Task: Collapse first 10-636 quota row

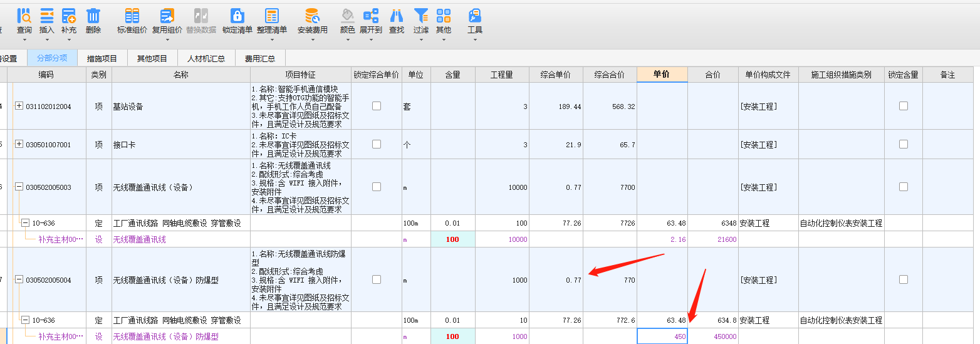Action: click(x=25, y=222)
